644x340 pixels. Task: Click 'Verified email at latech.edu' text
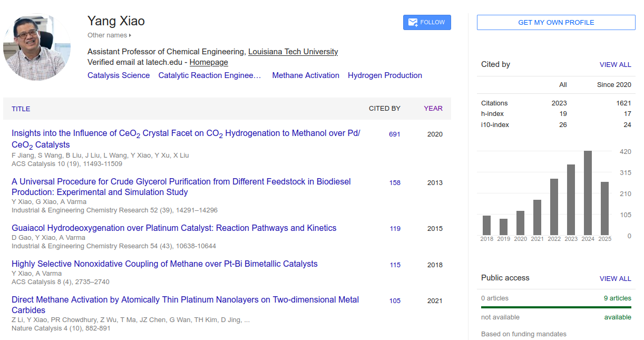click(135, 62)
